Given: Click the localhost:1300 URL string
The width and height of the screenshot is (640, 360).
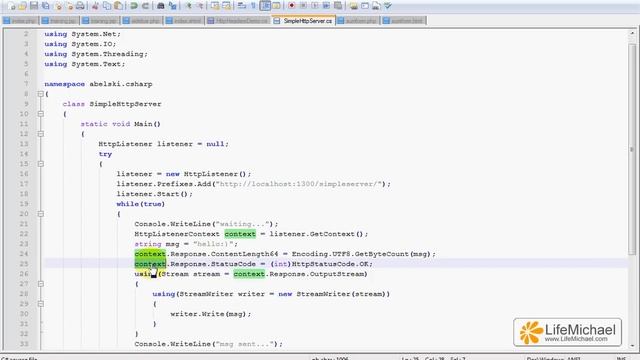Looking at the screenshot, I should tap(299, 184).
